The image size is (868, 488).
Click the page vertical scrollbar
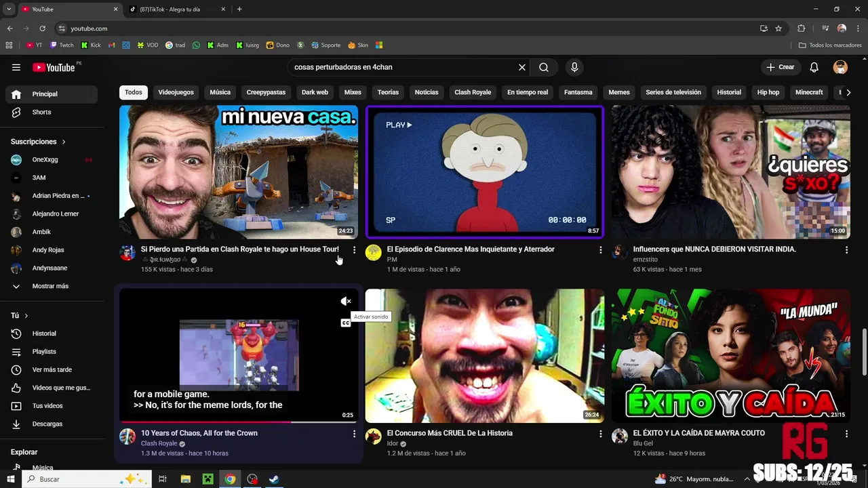tap(864, 351)
